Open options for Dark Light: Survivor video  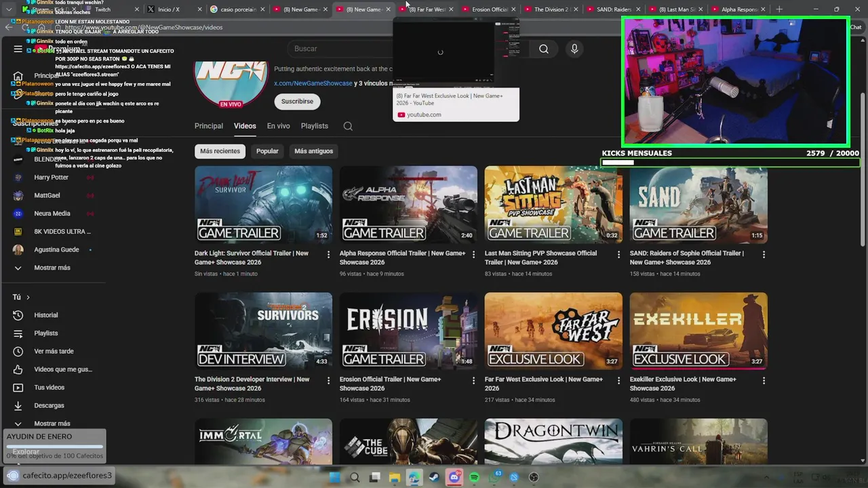pyautogui.click(x=328, y=255)
